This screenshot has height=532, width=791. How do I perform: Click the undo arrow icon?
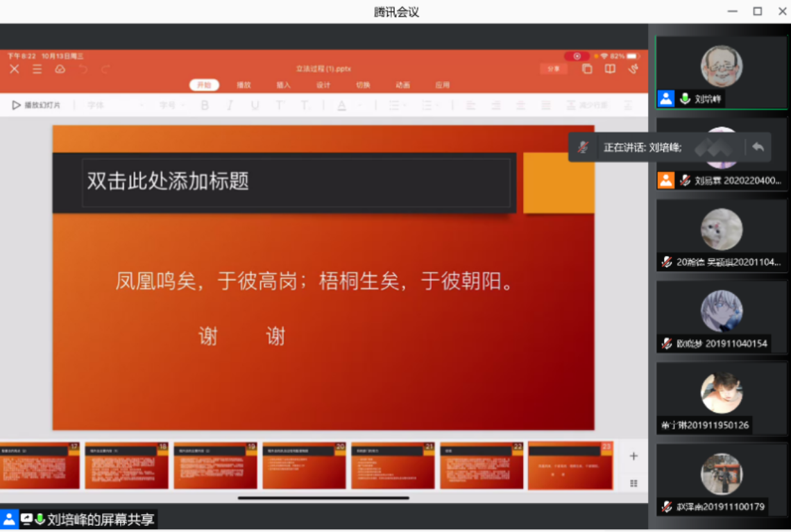pyautogui.click(x=83, y=69)
